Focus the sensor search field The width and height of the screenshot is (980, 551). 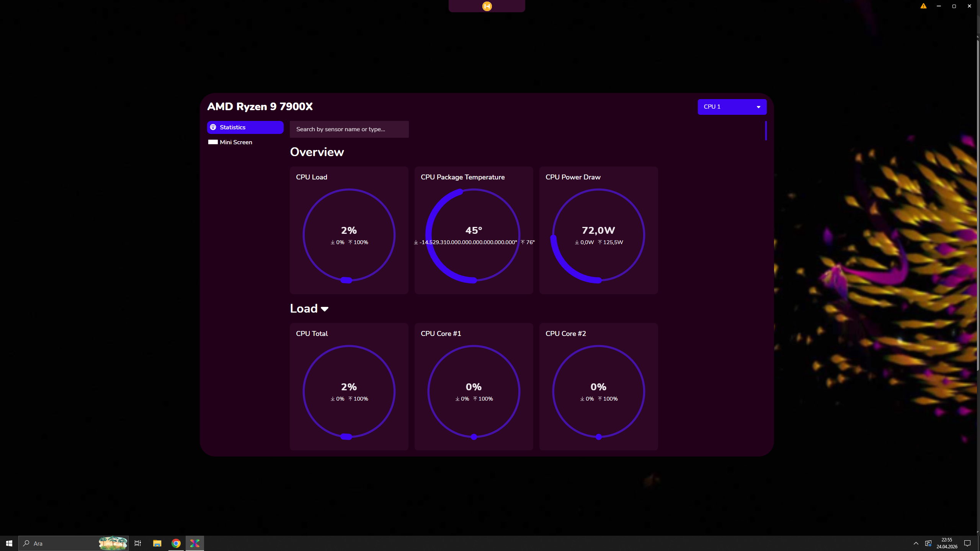(x=349, y=129)
